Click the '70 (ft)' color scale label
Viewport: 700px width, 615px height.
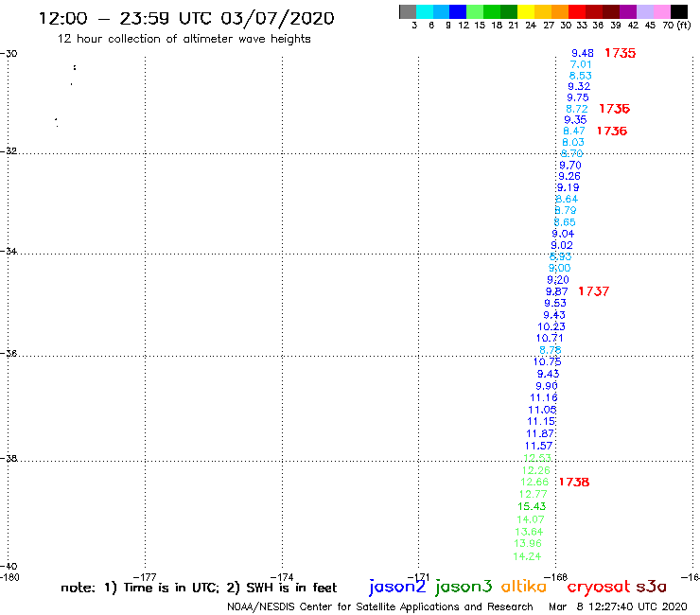pos(676,26)
